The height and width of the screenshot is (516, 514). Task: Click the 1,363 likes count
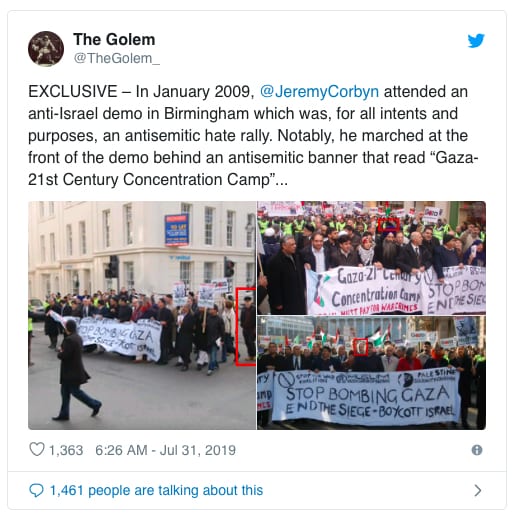tap(66, 450)
